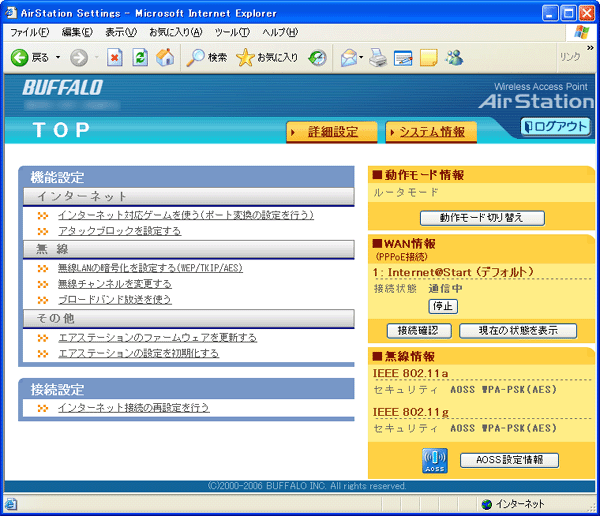The width and height of the screenshot is (600, 516).
Task: Open the Back history dropdown arrow
Action: (x=58, y=58)
